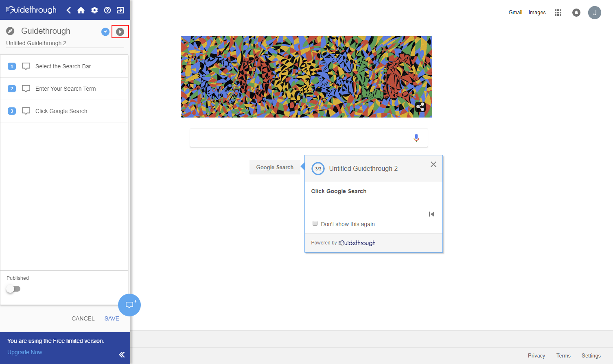
Task: Open the Images link
Action: coord(537,12)
